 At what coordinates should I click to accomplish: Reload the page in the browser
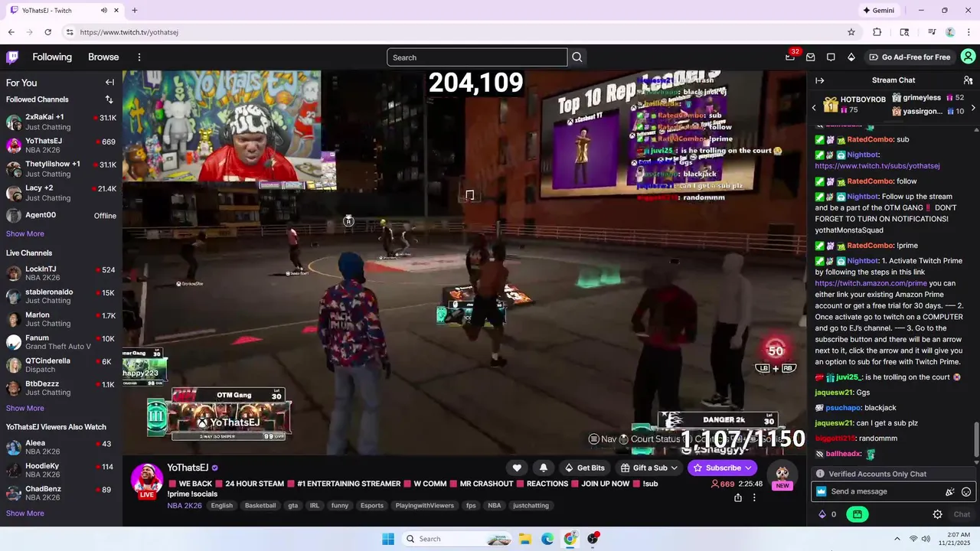coord(47,32)
